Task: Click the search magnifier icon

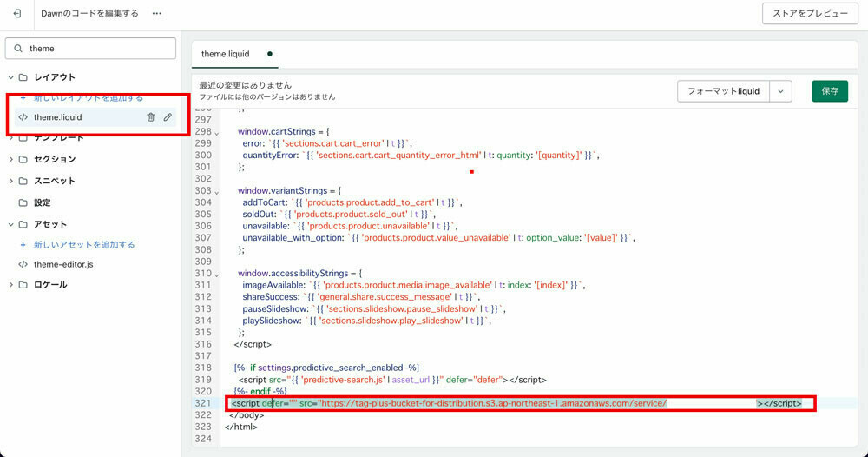Action: (18, 48)
